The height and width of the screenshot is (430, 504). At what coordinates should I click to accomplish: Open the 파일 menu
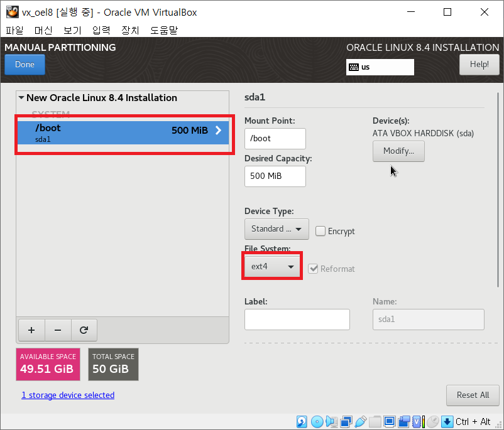(14, 30)
